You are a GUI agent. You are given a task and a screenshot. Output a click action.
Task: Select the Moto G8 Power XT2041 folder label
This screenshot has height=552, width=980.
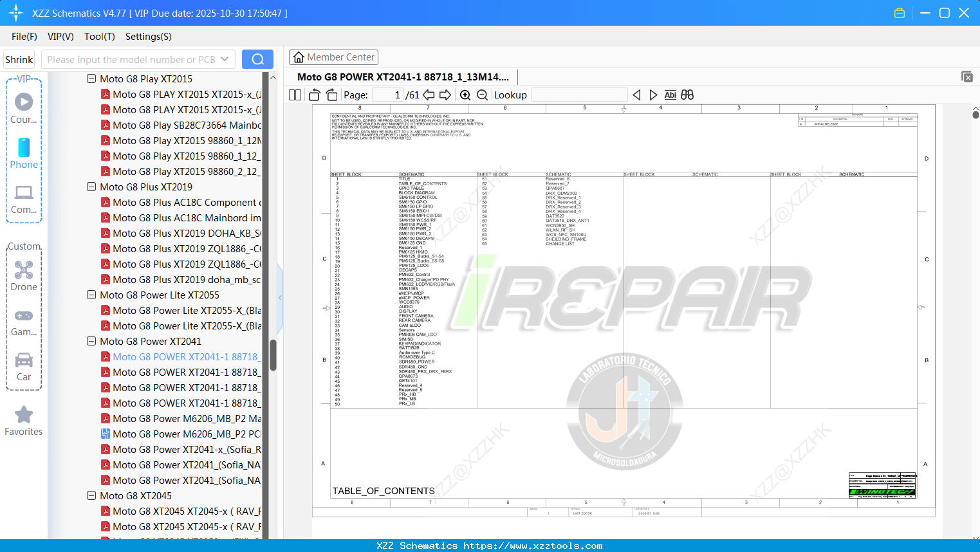151,341
